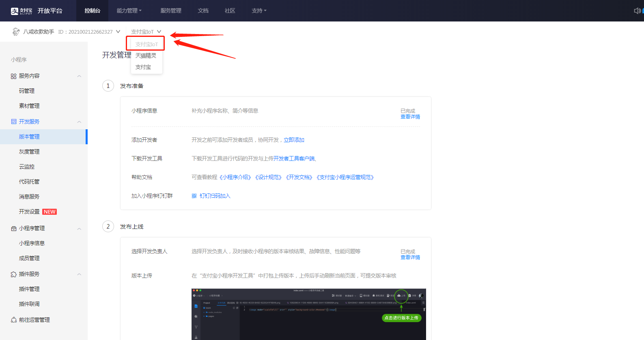Screen dimensions: 644x340
Task: Click the 开发服务 section icon
Action: tap(14, 122)
